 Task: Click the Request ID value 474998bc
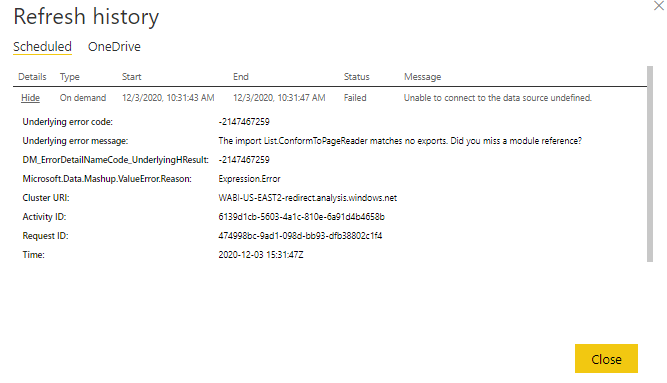300,236
